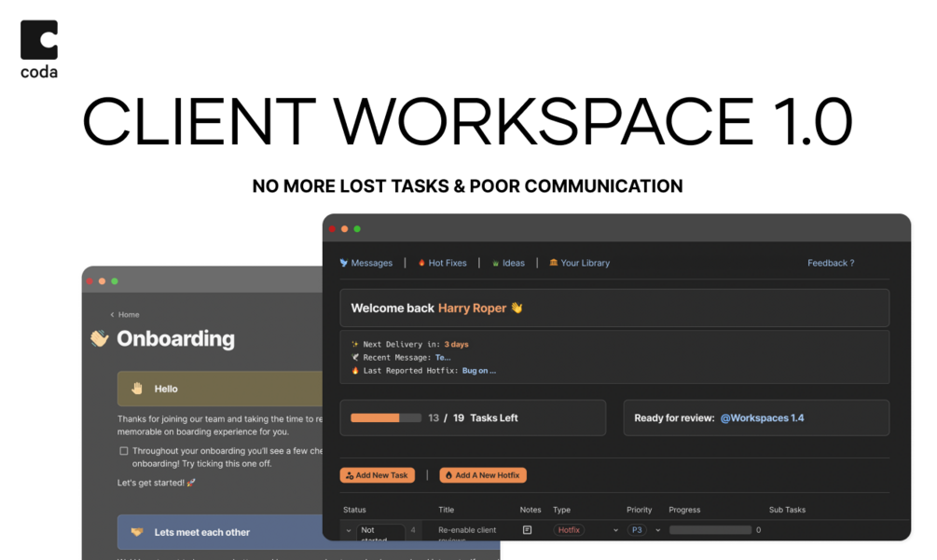
Task: Click the flame icon beside Hot Fixes
Action: (x=421, y=263)
